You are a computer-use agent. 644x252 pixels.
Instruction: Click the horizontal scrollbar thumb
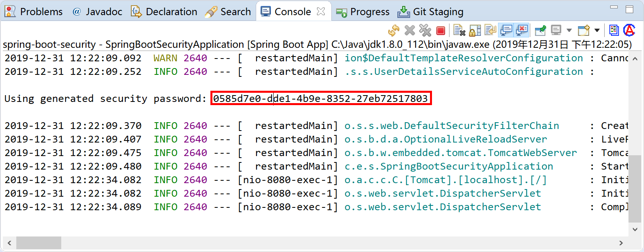pos(39,242)
